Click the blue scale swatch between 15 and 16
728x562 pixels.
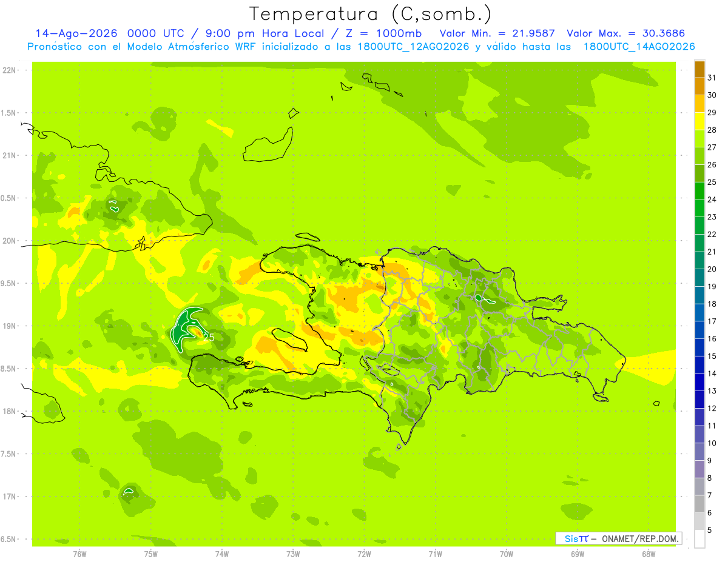699,347
